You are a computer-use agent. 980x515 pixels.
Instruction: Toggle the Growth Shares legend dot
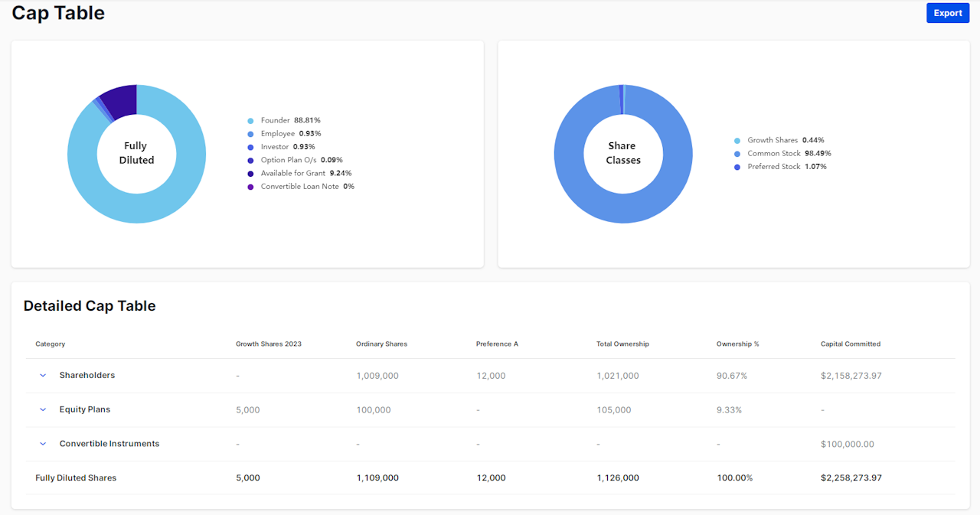click(x=737, y=141)
